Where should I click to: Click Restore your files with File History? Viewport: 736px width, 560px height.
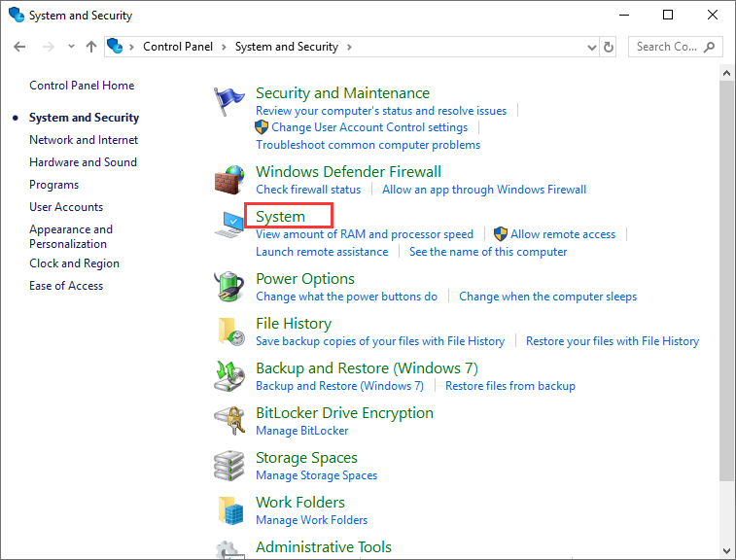[x=613, y=341]
